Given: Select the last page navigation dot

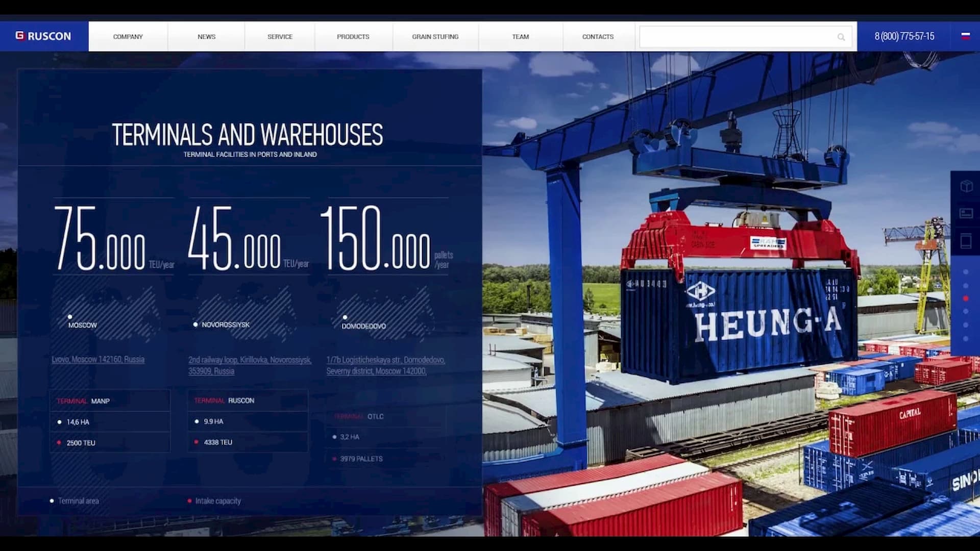Looking at the screenshot, I should click(x=965, y=338).
